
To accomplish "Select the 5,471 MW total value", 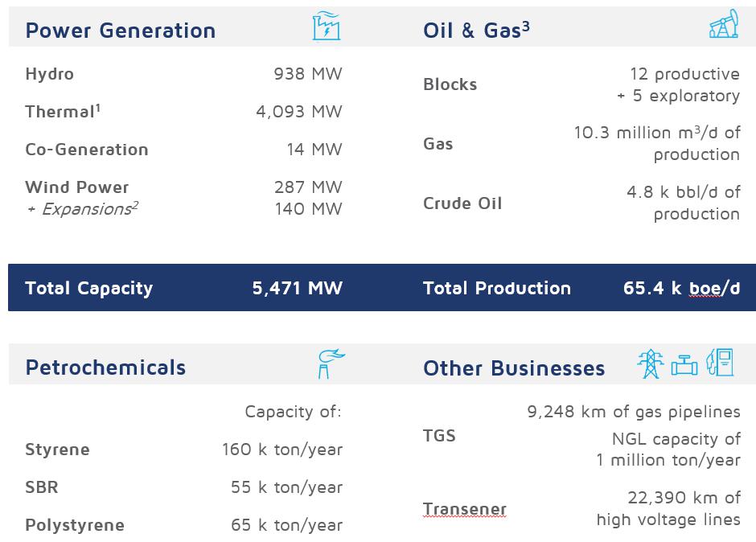I will [297, 288].
